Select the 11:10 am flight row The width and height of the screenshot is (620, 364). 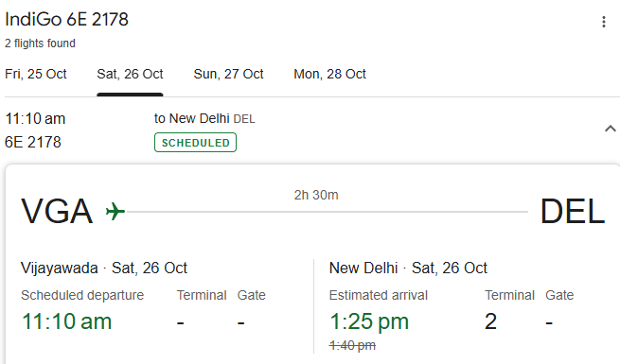310,130
